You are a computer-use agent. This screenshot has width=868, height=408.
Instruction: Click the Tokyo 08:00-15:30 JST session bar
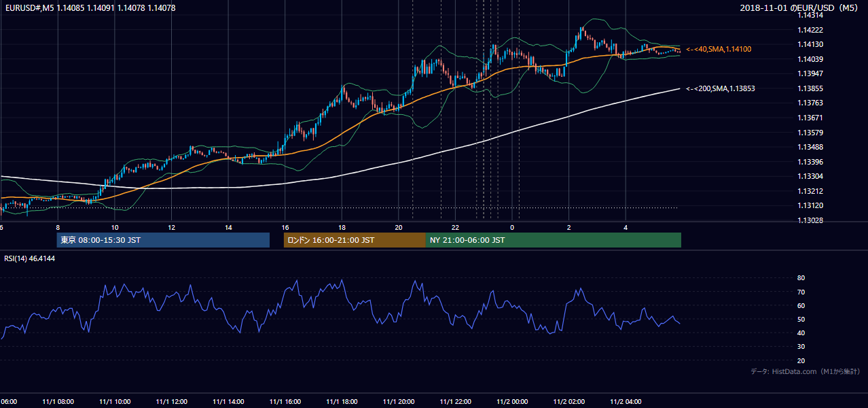point(163,240)
